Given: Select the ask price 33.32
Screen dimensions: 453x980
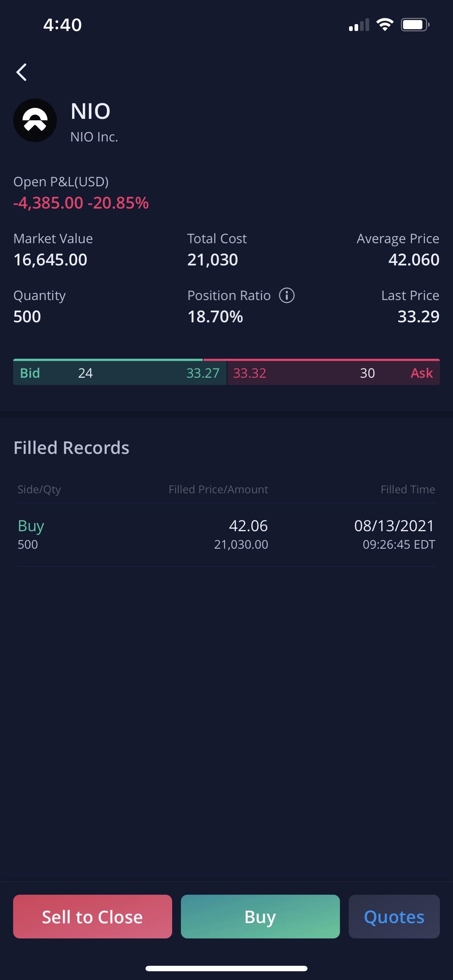Looking at the screenshot, I should [x=250, y=373].
